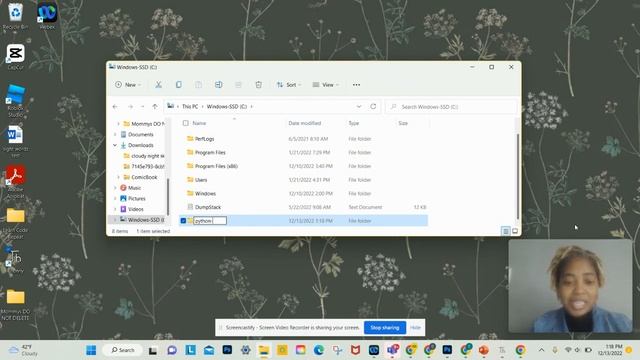Click This PC in the breadcrumb path
The image size is (640, 360).
pyautogui.click(x=190, y=107)
